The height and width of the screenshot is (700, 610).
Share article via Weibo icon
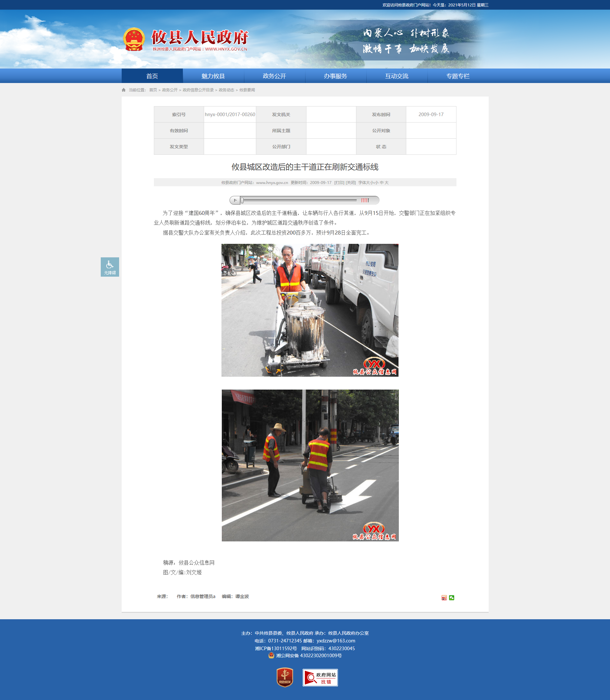(444, 598)
